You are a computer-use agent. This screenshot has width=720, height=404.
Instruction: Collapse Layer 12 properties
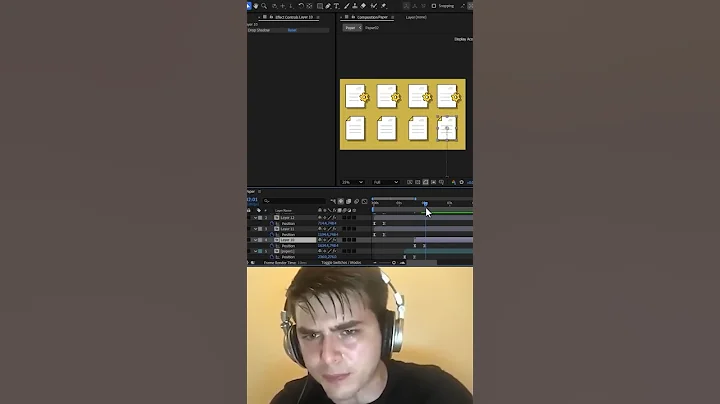pos(255,218)
